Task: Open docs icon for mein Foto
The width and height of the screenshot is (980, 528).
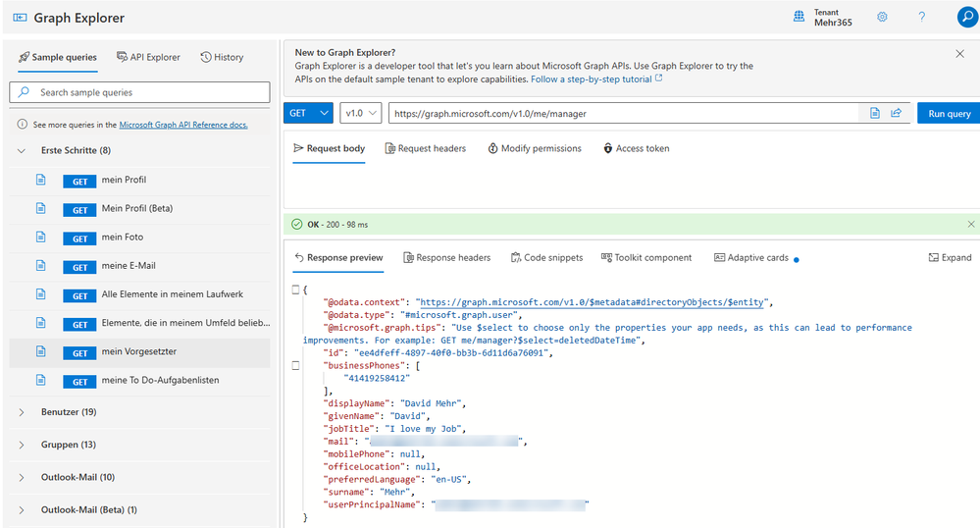Action: 40,237
